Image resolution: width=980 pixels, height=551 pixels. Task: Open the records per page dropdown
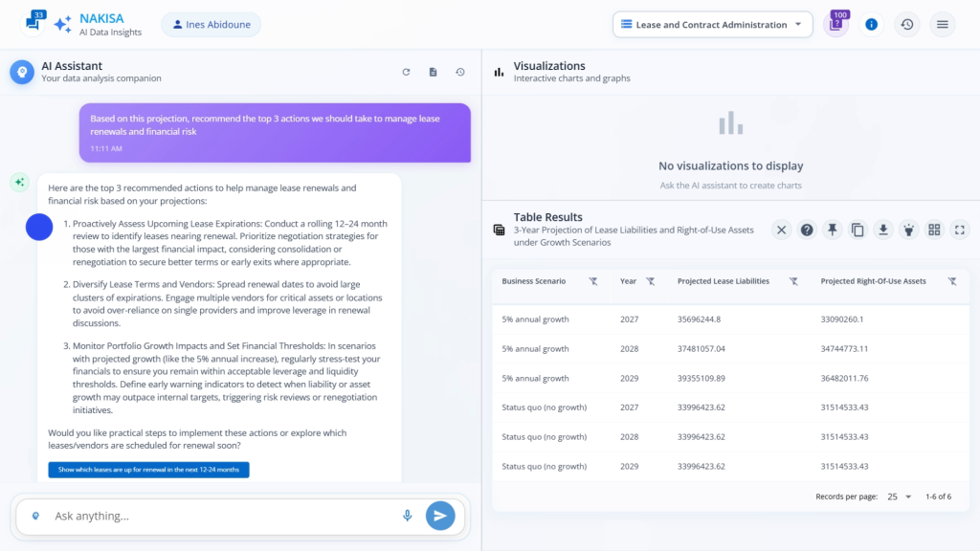coord(899,496)
